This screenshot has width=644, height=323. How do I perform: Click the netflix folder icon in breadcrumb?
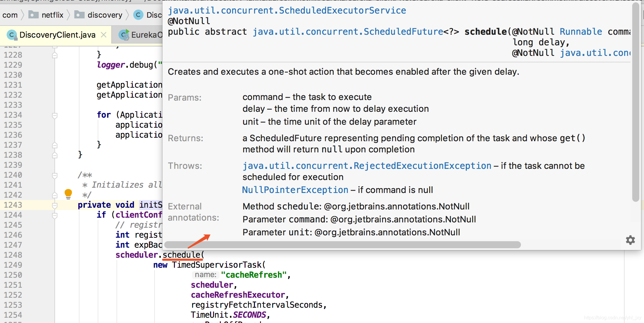[x=34, y=14]
